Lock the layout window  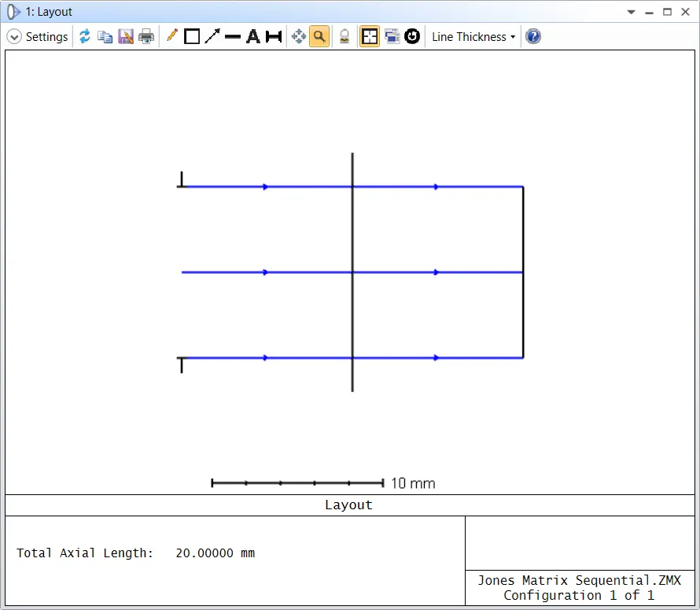(x=344, y=37)
